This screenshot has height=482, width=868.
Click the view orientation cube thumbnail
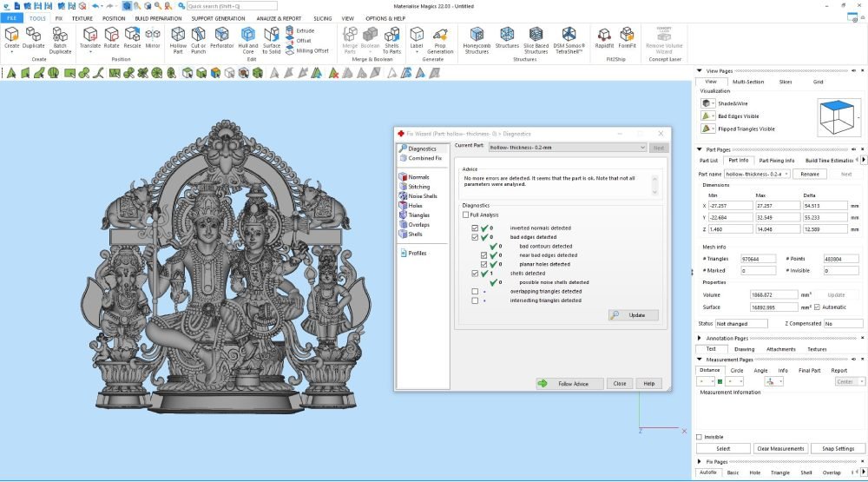(837, 116)
